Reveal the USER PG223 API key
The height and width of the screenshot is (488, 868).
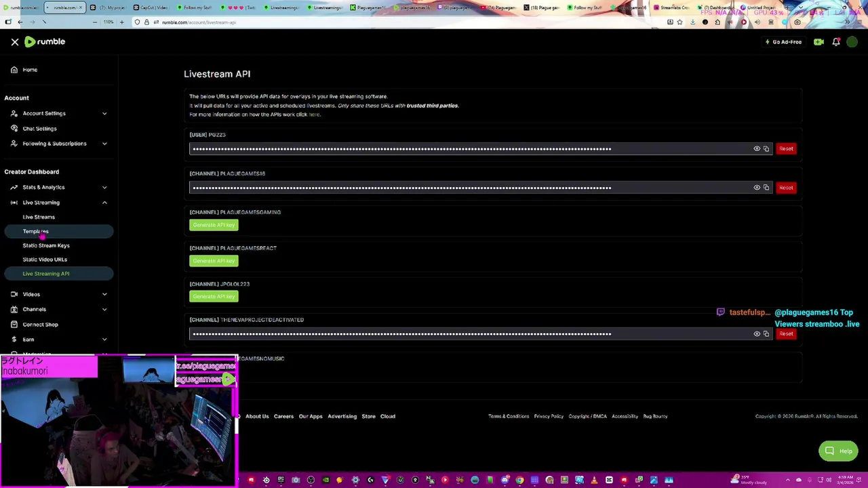pos(757,149)
